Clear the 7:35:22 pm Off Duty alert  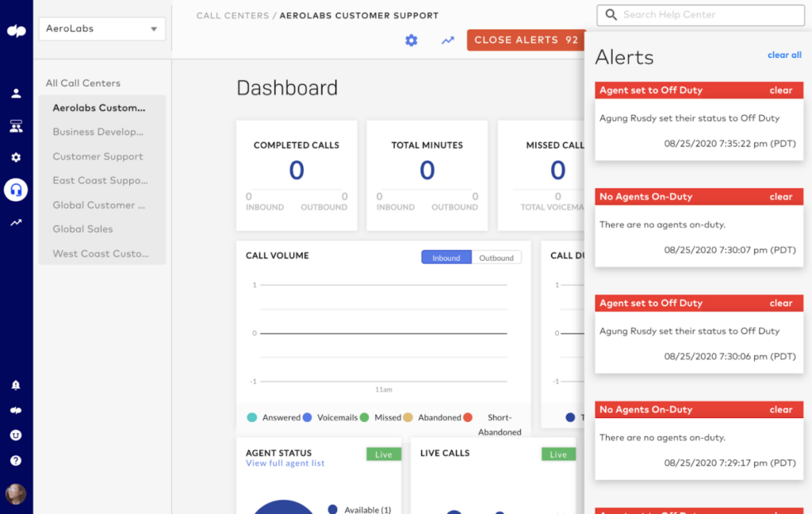(x=780, y=90)
